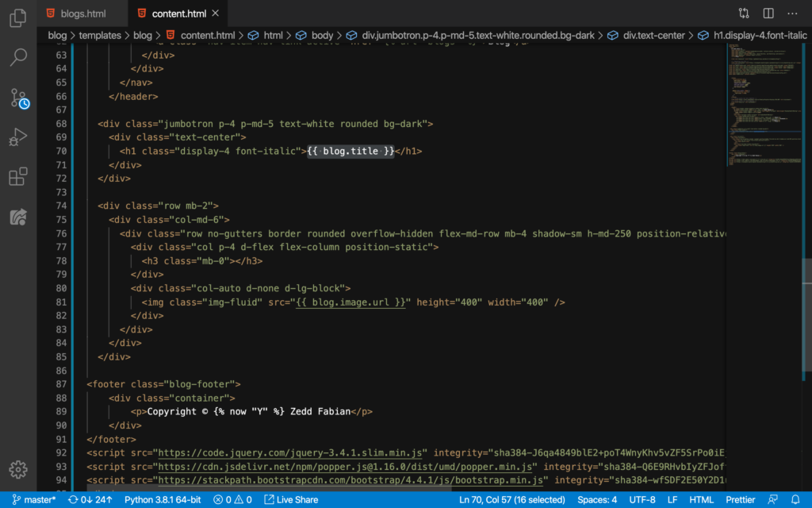The image size is (812, 508).
Task: Click the footer class="blog-footer" tag
Action: click(163, 384)
